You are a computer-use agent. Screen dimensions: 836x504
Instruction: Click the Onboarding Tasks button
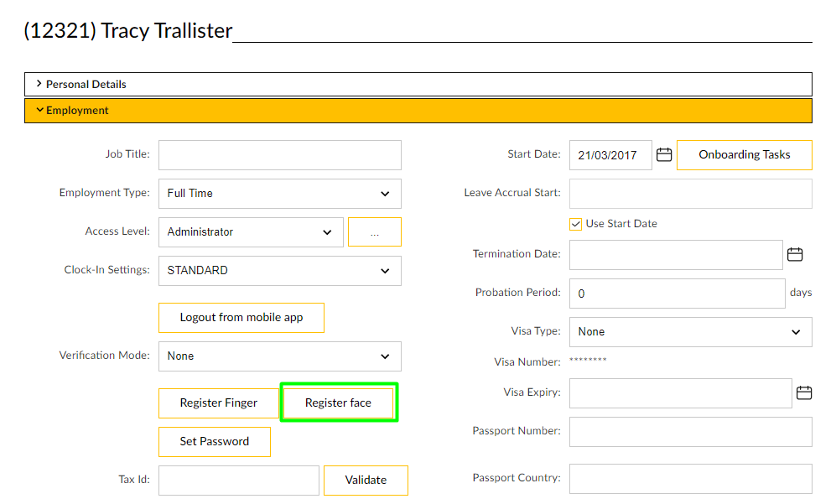click(x=745, y=154)
